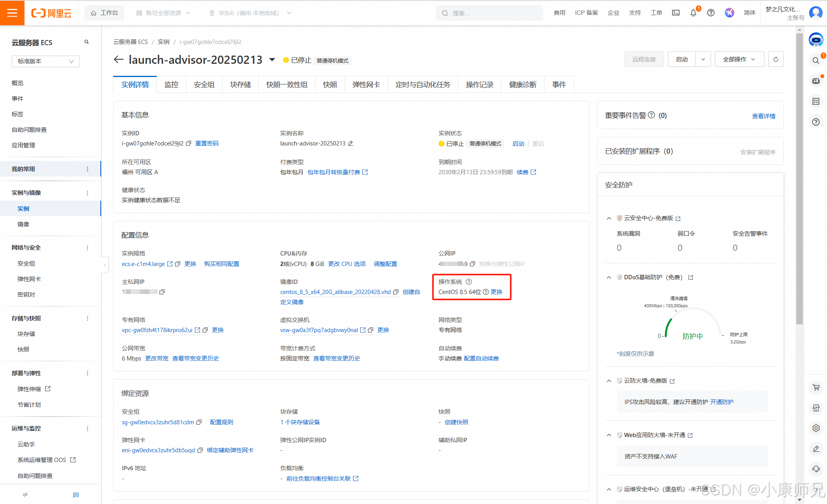
Task: Collapse the 云安全中心-免费版 section
Action: click(609, 218)
